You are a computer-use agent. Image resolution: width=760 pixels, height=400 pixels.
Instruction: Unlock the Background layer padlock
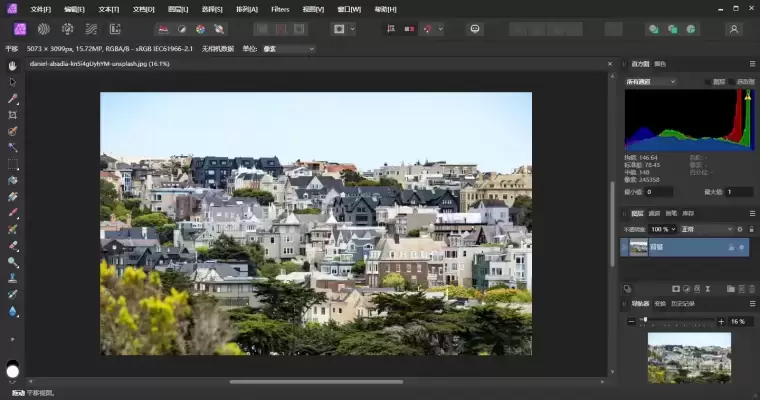[731, 248]
